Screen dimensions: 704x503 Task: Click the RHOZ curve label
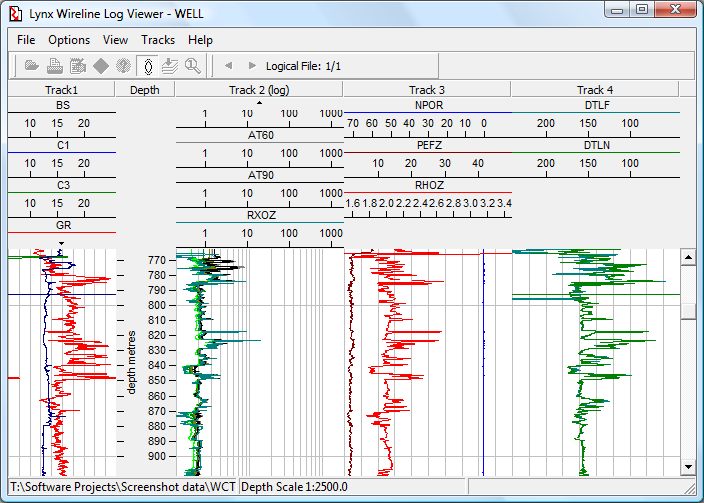429,185
